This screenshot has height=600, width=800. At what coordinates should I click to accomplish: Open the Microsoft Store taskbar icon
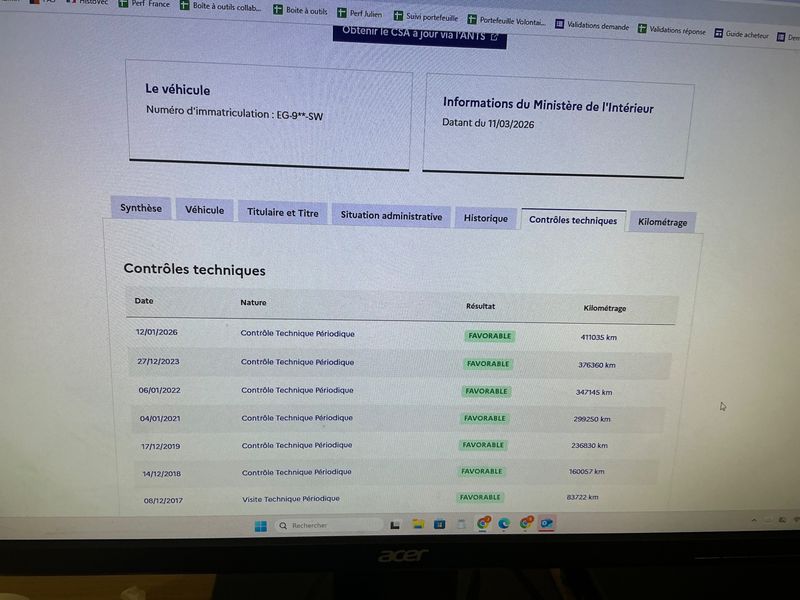pos(439,524)
